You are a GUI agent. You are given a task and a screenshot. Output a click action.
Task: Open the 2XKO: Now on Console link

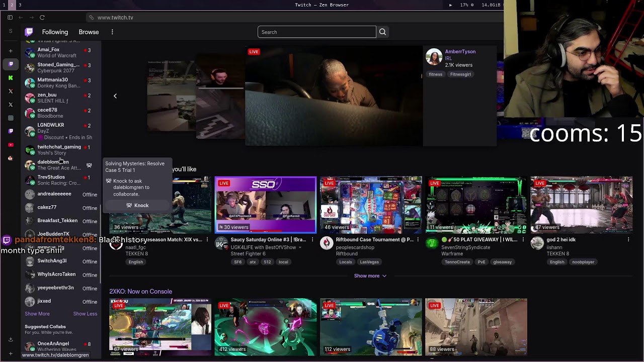pyautogui.click(x=141, y=292)
